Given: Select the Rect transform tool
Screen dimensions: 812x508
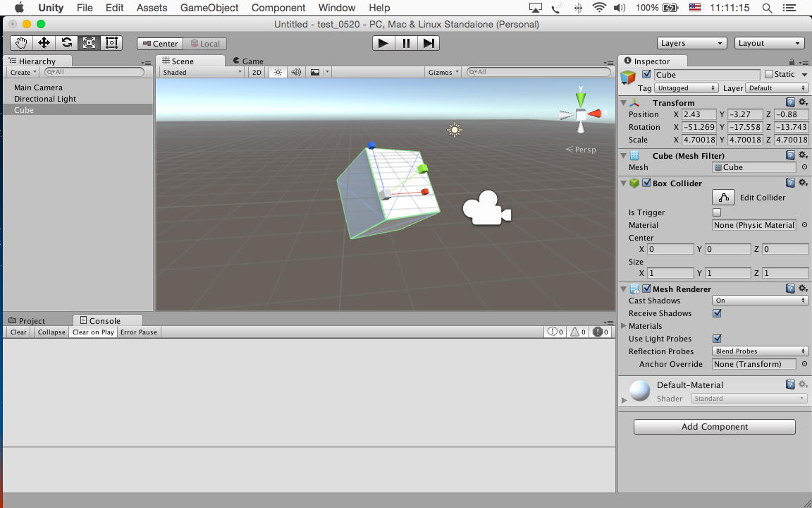Looking at the screenshot, I should click(x=111, y=43).
